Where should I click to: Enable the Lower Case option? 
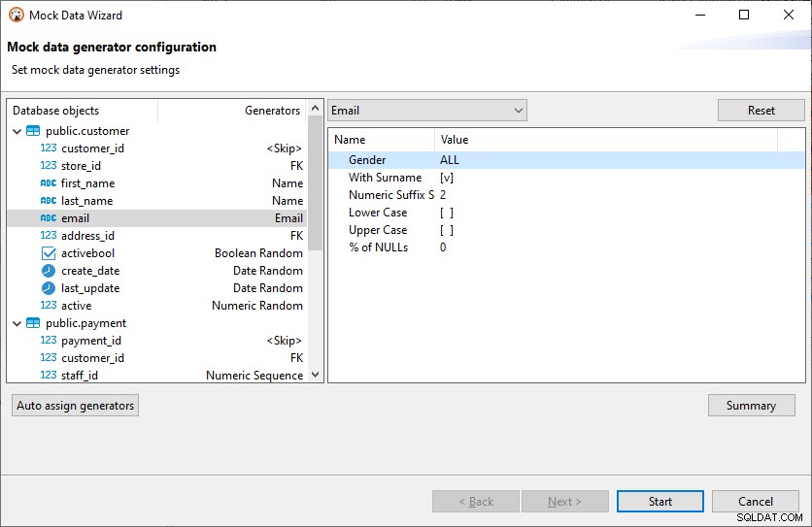[x=447, y=213]
